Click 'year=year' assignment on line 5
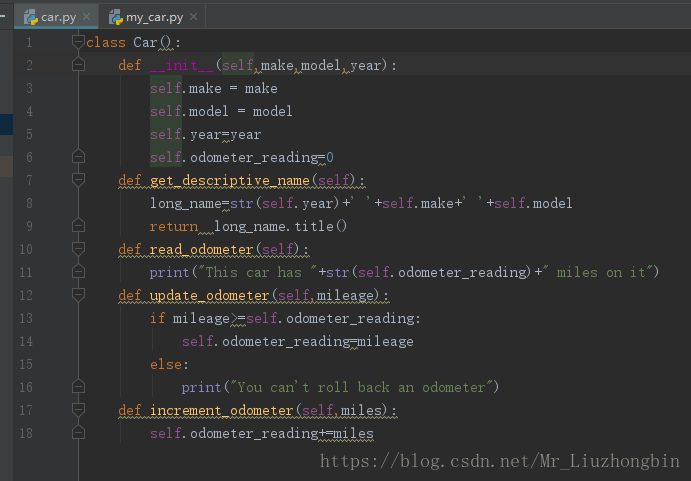 coord(226,134)
